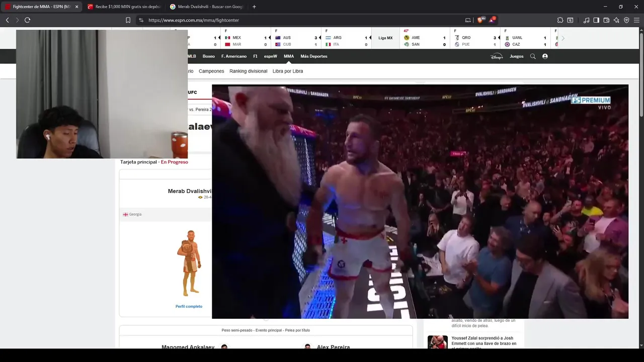The height and width of the screenshot is (362, 644).
Task: Open Liga MX scoreboard section
Action: coord(385,38)
